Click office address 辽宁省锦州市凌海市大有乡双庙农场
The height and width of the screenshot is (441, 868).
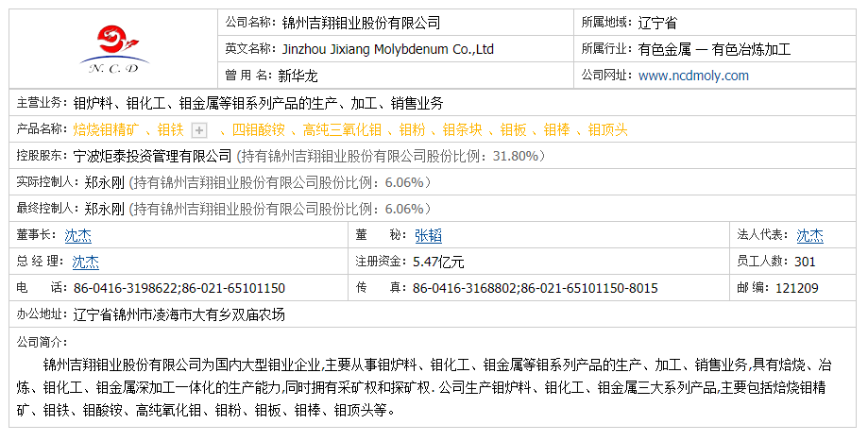179,314
